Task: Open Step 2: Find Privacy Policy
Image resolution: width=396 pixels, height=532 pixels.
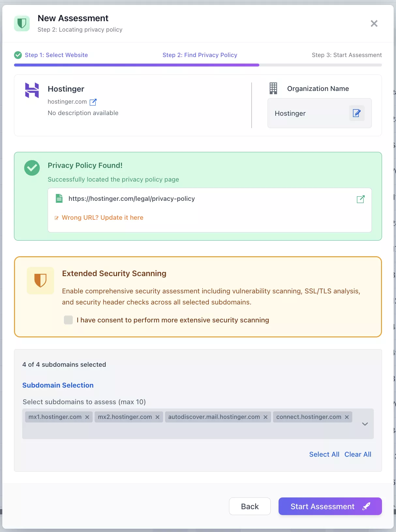Action: pos(200,55)
